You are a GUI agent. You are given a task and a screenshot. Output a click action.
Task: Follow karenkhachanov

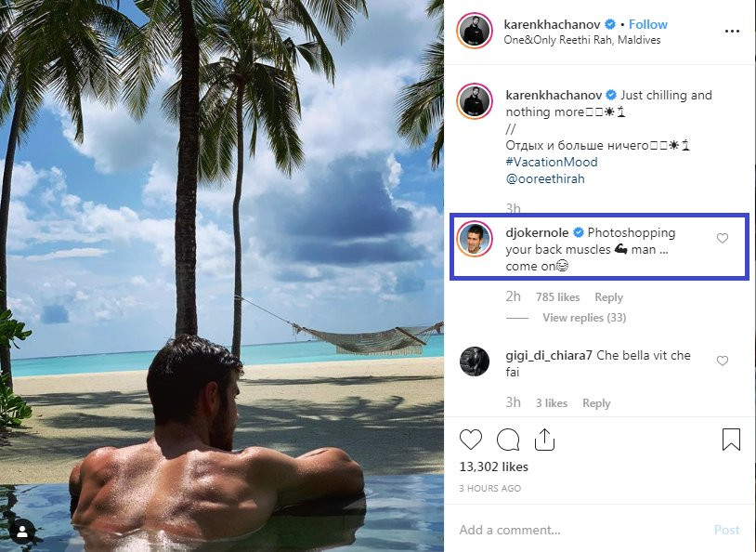pos(648,24)
